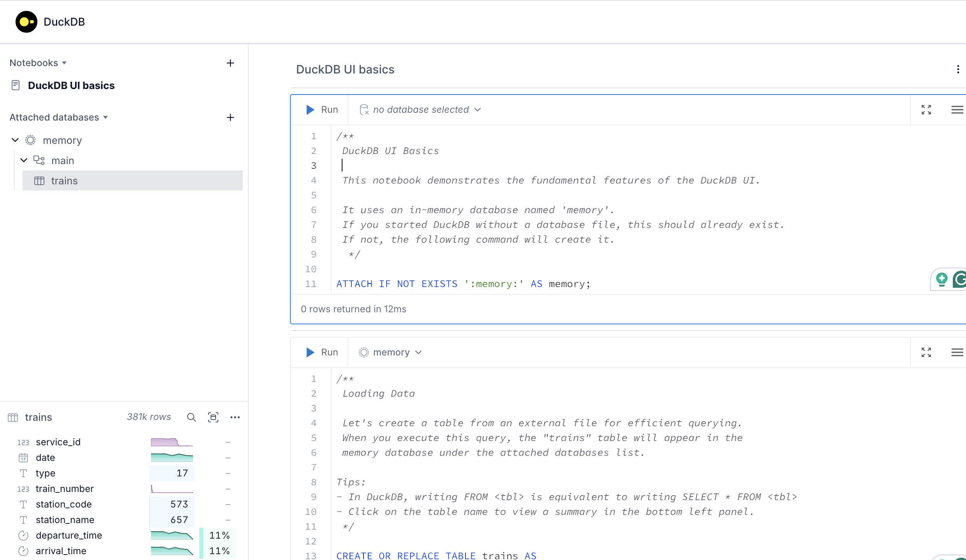Select the trains table in tree
The height and width of the screenshot is (560, 966).
tap(64, 181)
